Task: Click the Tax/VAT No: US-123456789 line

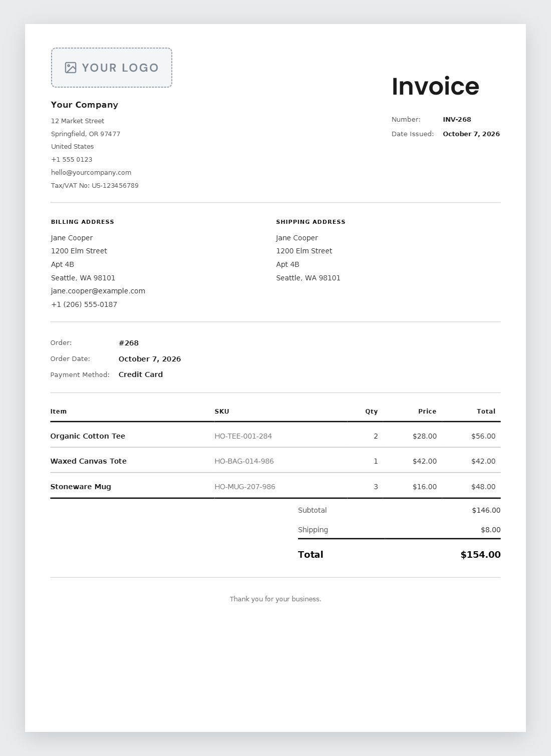Action: pyautogui.click(x=95, y=186)
